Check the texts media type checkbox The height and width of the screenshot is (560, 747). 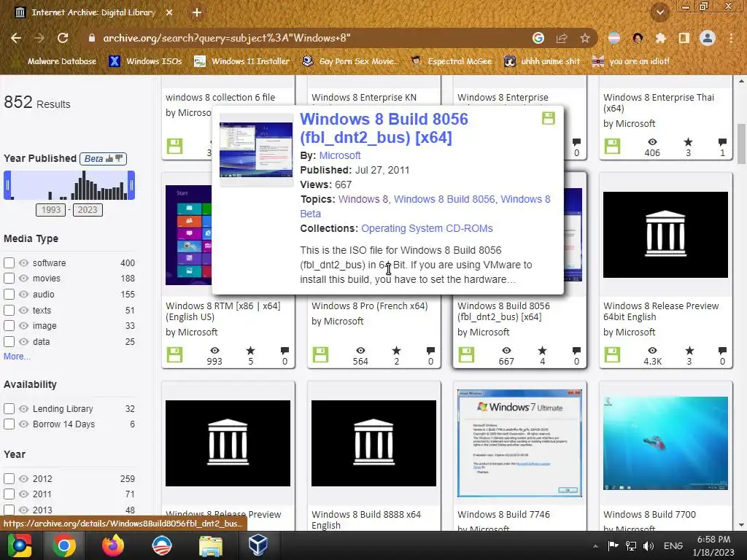9,310
